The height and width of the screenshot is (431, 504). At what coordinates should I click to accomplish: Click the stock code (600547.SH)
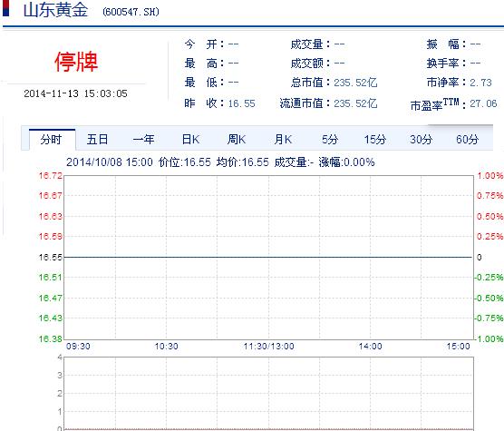[x=131, y=12]
